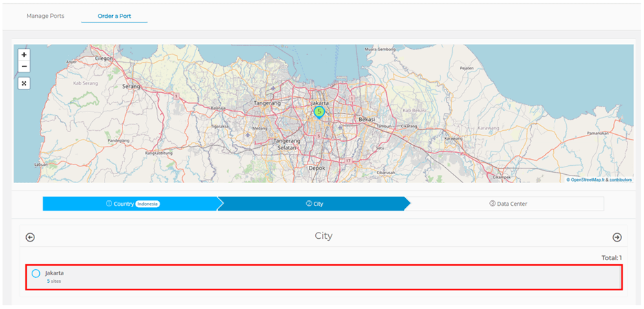Open the contributors attribution link

tap(621, 180)
